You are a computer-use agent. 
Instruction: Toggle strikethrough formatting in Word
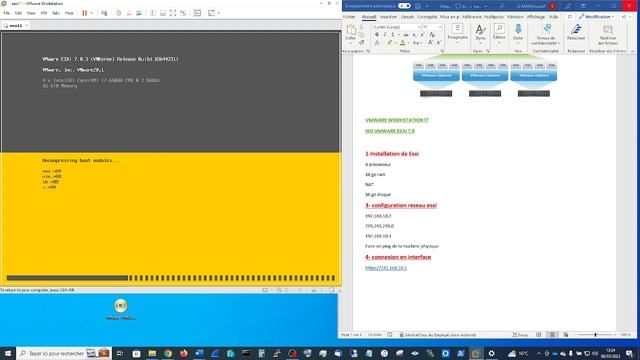[406, 35]
